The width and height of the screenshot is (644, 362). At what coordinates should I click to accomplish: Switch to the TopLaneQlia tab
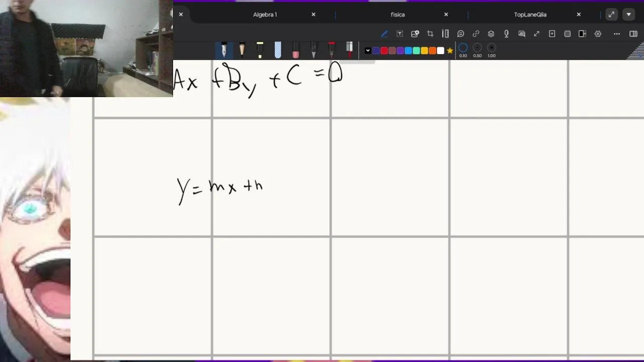(530, 15)
